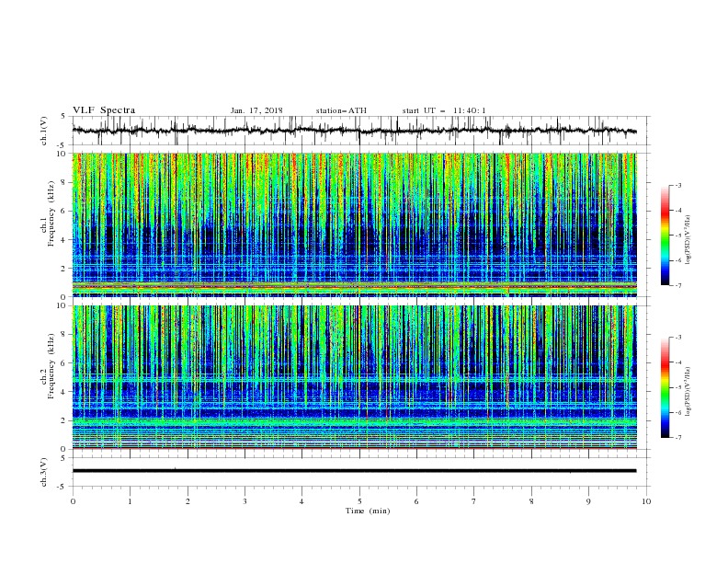Click the time axis tick label "3"
The height and width of the screenshot is (563, 728).
pyautogui.click(x=245, y=501)
